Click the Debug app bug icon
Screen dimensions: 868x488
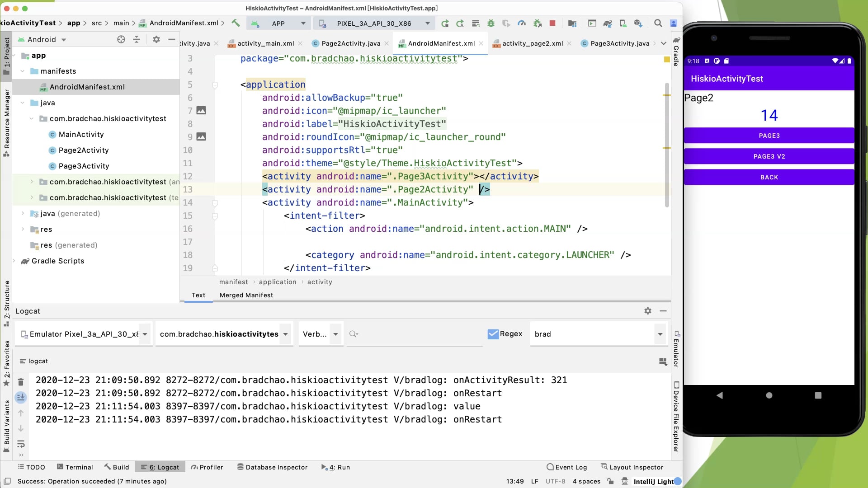(491, 23)
